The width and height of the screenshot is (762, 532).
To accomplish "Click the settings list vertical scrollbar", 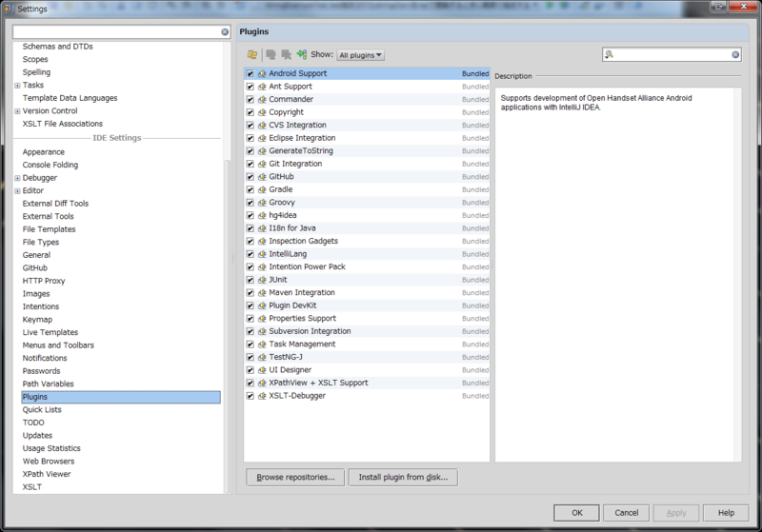I will pos(227,325).
